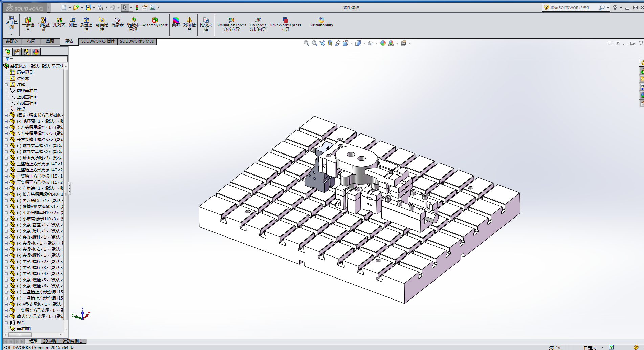The image size is (644, 350).
Task: Open the DisplayManager tab in left panel
Action: pos(36,52)
